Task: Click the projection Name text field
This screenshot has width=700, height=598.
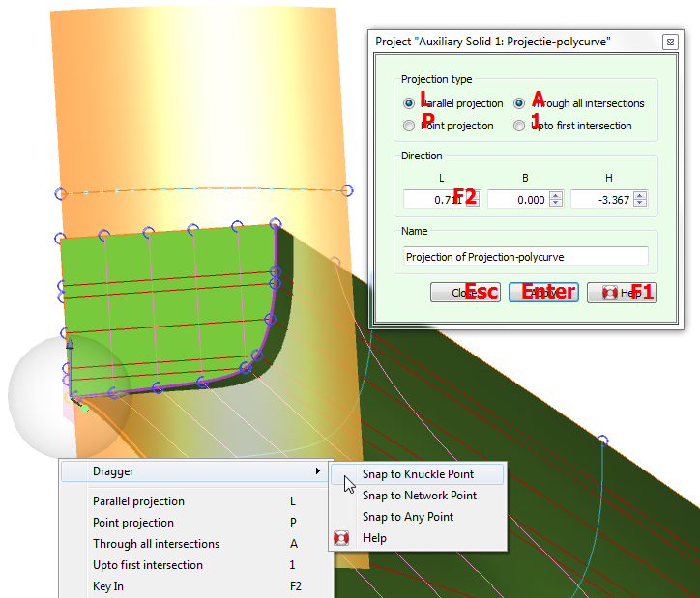Action: click(x=526, y=256)
